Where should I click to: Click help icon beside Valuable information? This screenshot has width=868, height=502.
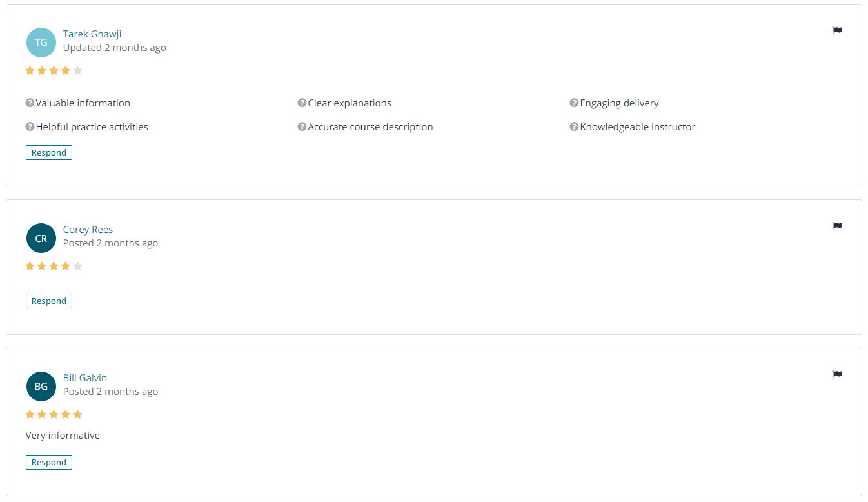30,103
